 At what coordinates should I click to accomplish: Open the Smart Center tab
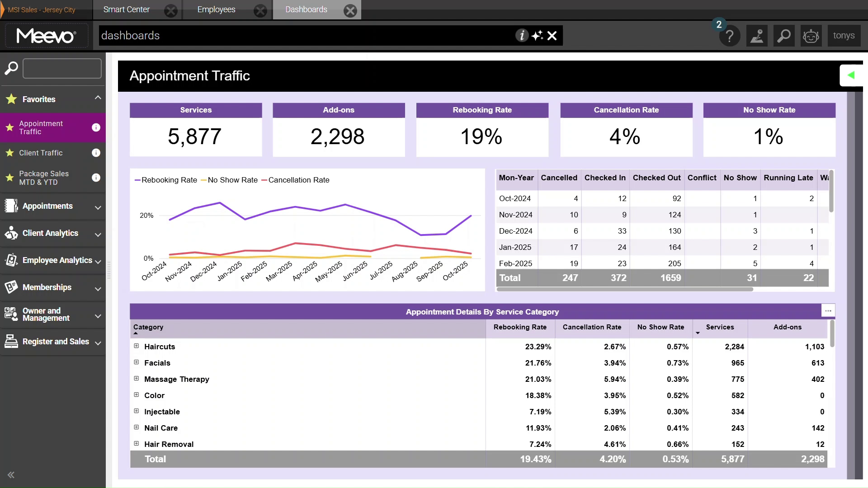(x=126, y=9)
